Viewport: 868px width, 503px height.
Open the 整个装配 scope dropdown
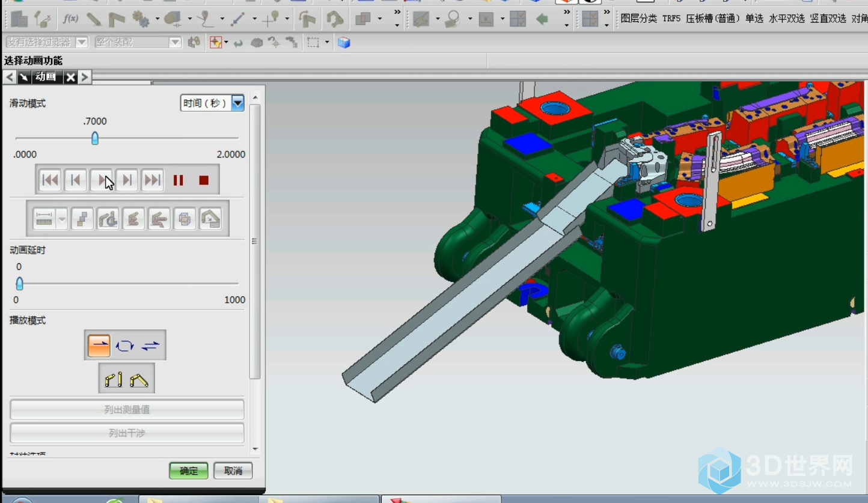tap(175, 43)
